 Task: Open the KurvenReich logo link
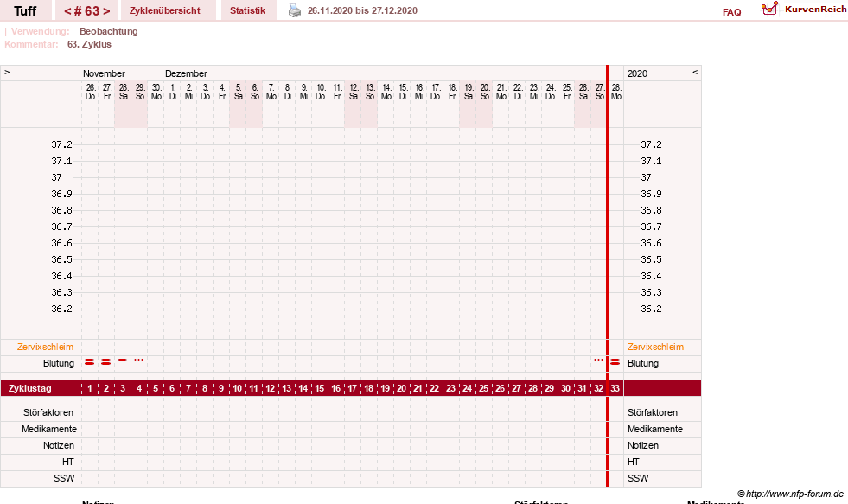(x=804, y=10)
